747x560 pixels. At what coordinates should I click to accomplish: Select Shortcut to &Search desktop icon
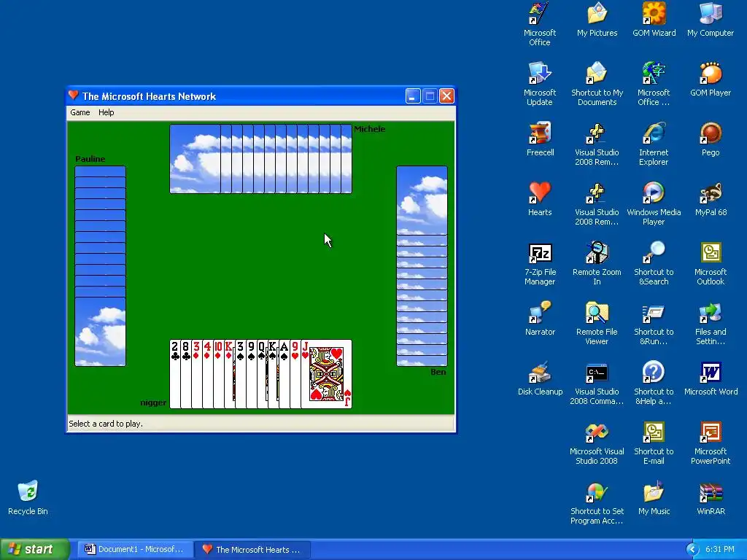tap(654, 264)
